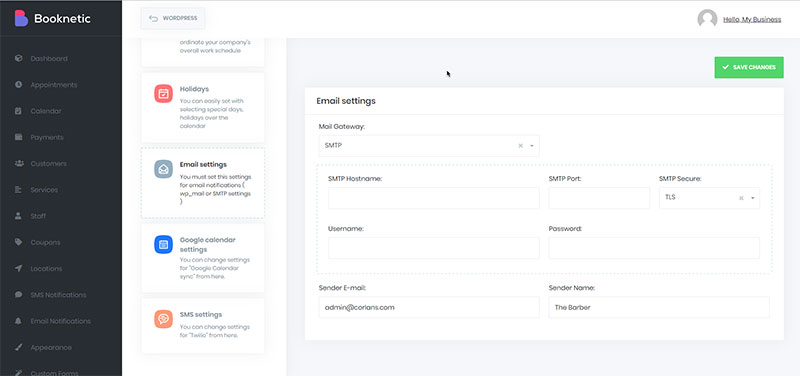Click the Sender E-mail field
This screenshot has width=800, height=376.
coord(429,308)
